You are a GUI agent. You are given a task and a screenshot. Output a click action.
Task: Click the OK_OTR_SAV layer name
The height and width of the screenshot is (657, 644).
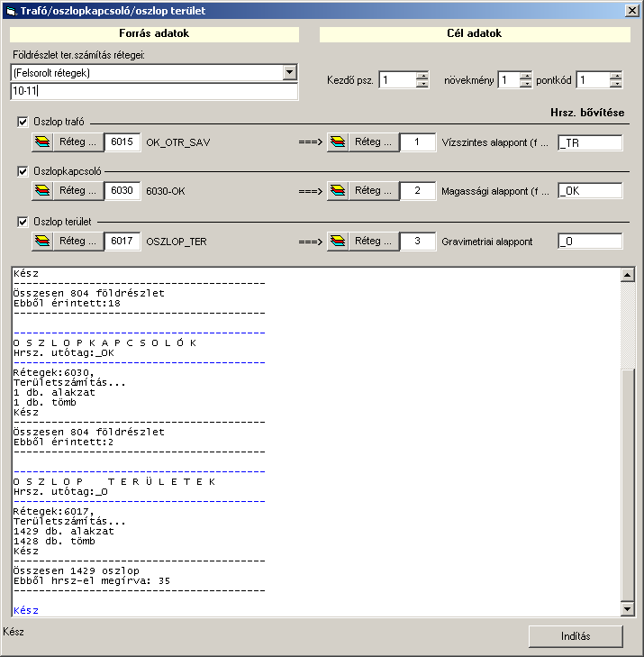(178, 142)
